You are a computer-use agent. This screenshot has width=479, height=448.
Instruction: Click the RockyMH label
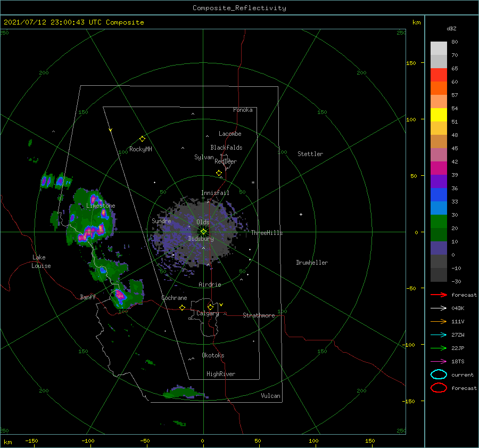pyautogui.click(x=141, y=149)
